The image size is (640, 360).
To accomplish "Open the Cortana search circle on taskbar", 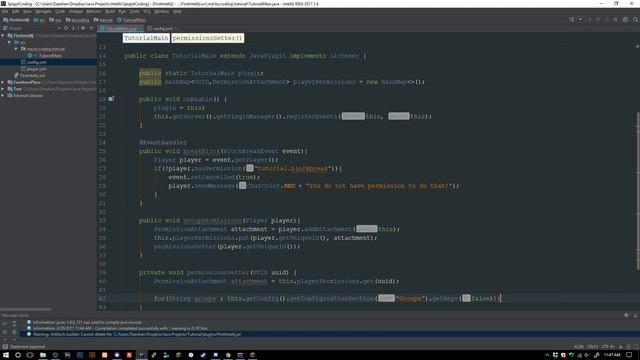I will click(18, 355).
